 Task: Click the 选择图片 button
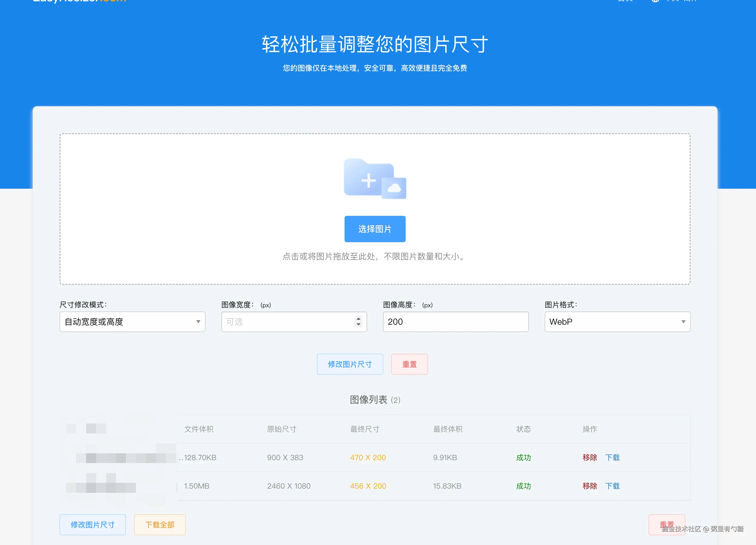pyautogui.click(x=375, y=229)
